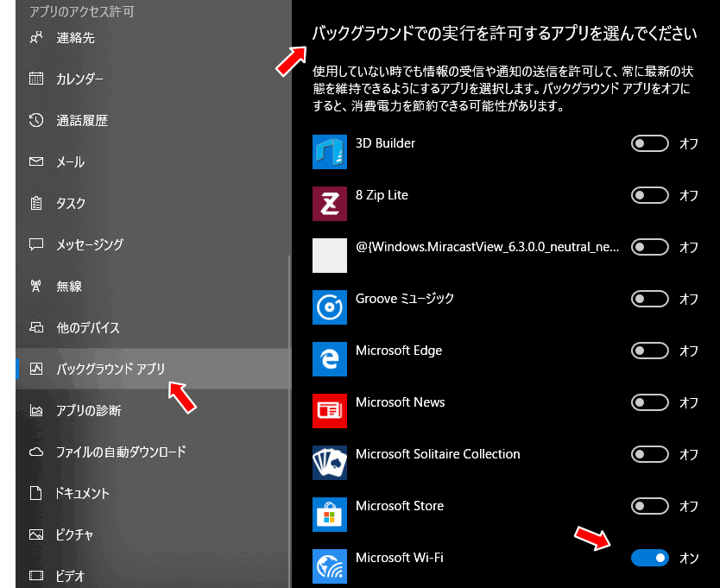Go to 通話履歴 privacy page
This screenshot has width=720, height=588.
pyautogui.click(x=154, y=120)
